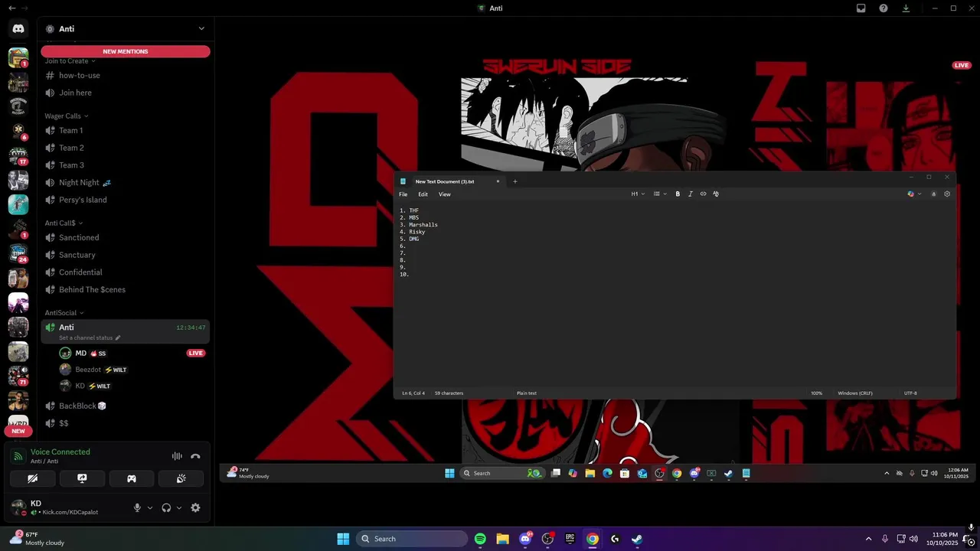This screenshot has height=551, width=980.
Task: Mute microphone in Discord user panel
Action: [138, 507]
